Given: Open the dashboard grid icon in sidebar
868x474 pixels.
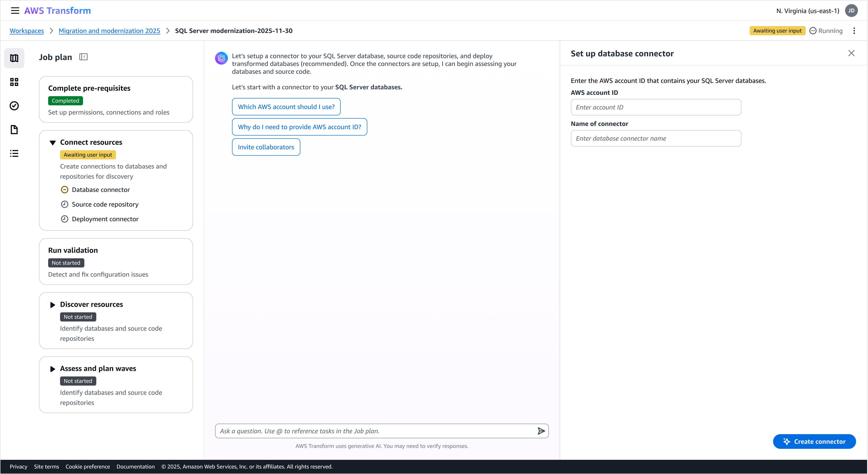Looking at the screenshot, I should click(x=14, y=82).
